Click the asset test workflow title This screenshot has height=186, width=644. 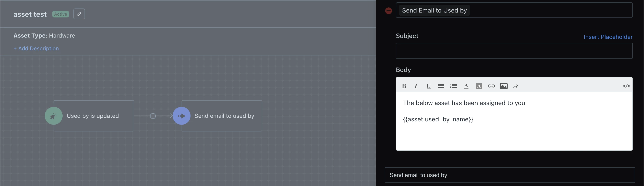pos(30,14)
